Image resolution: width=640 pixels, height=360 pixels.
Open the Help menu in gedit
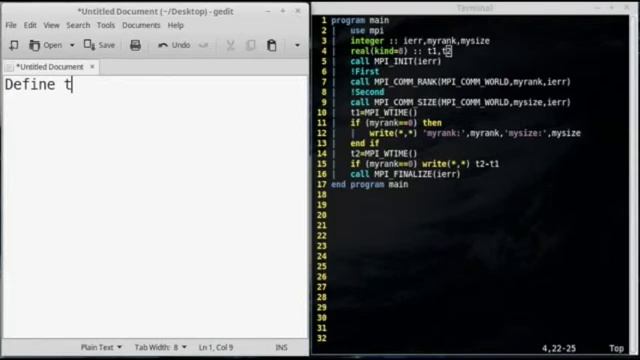(x=176, y=25)
